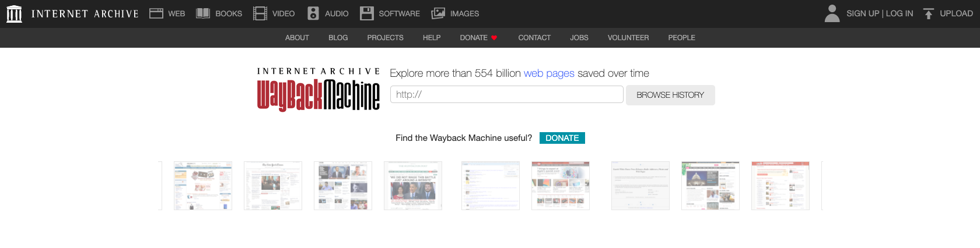Select the Audio label in top navigation
Screen dimensions: 980x248
pyautogui.click(x=337, y=13)
